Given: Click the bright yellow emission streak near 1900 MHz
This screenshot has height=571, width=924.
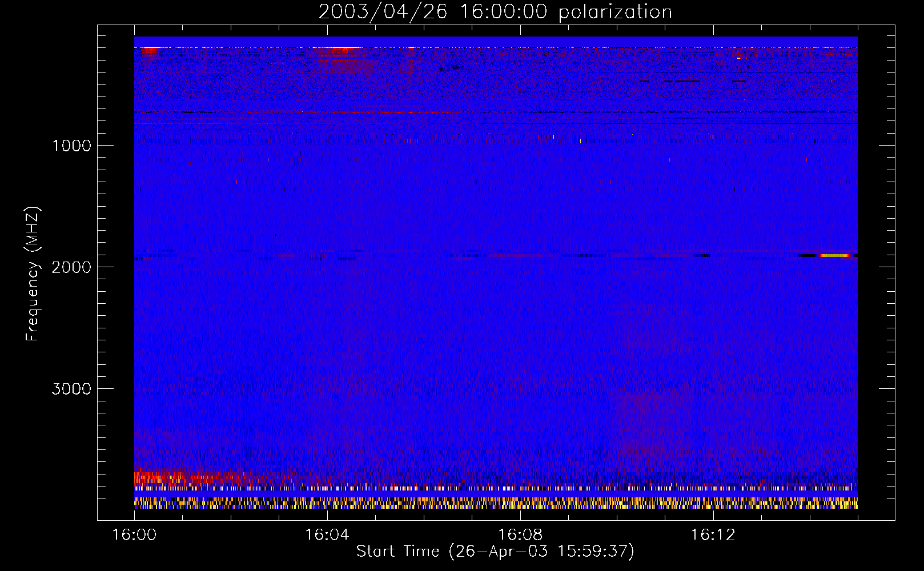Looking at the screenshot, I should click(x=835, y=256).
